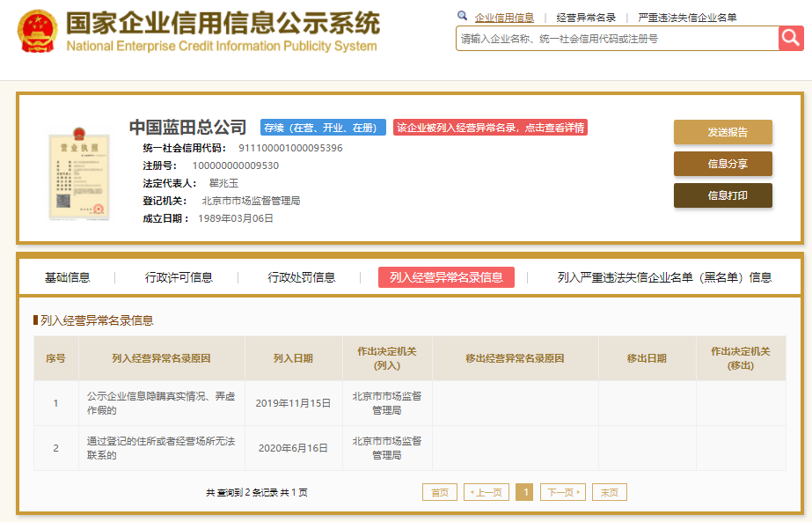Click the company name 中国蓝田总公司

click(187, 127)
